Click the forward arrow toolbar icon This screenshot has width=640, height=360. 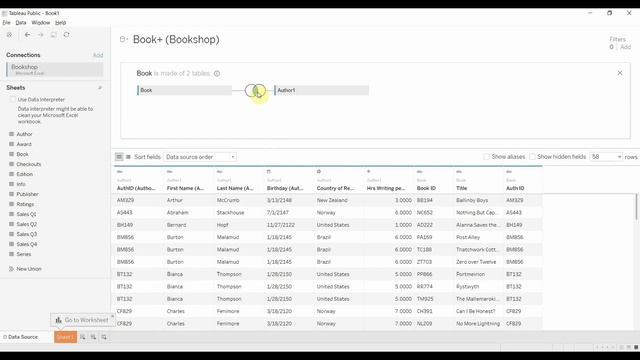[x=40, y=35]
